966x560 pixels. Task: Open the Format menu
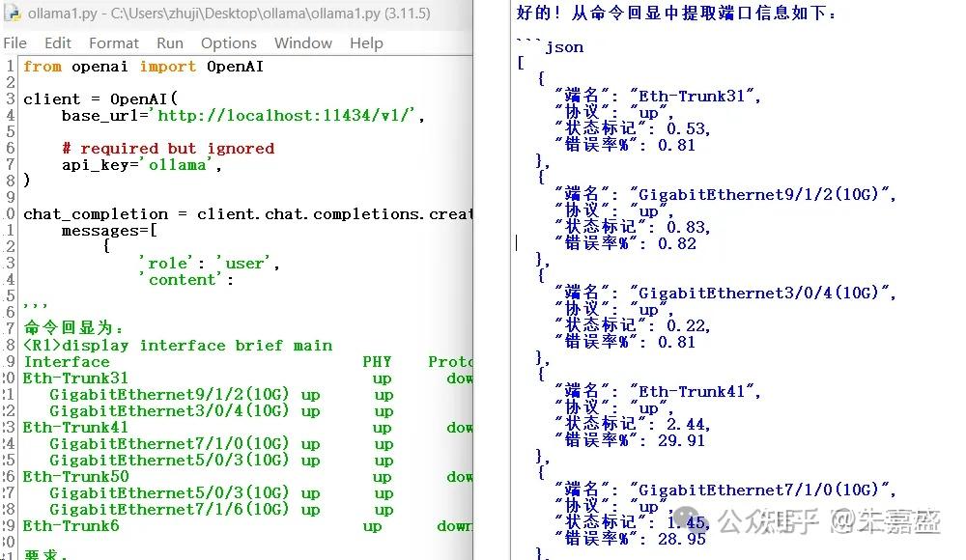pos(114,43)
